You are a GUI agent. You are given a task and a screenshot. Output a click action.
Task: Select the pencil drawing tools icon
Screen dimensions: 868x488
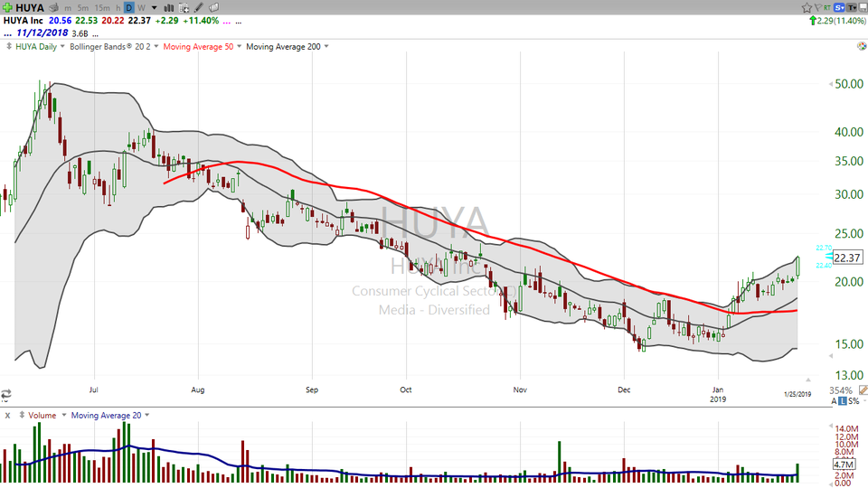click(x=198, y=8)
